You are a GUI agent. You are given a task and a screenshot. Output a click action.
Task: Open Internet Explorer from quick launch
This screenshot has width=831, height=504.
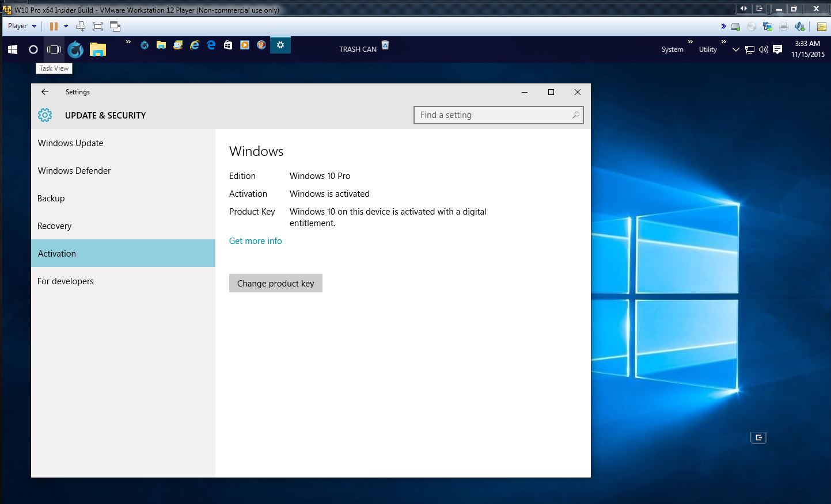[x=195, y=45]
